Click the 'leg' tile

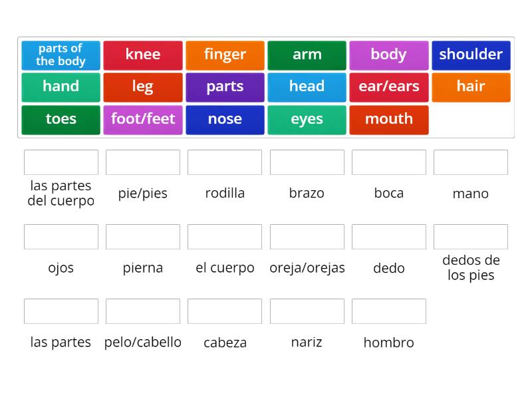click(x=142, y=86)
